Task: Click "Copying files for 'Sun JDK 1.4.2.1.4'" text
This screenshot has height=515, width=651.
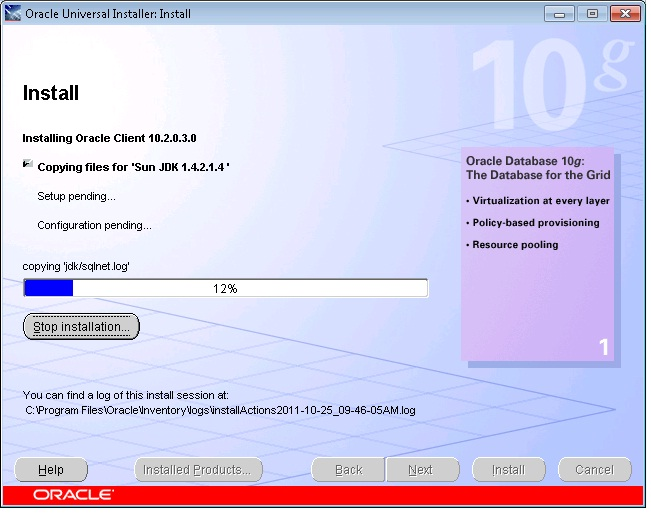Action: pos(133,167)
